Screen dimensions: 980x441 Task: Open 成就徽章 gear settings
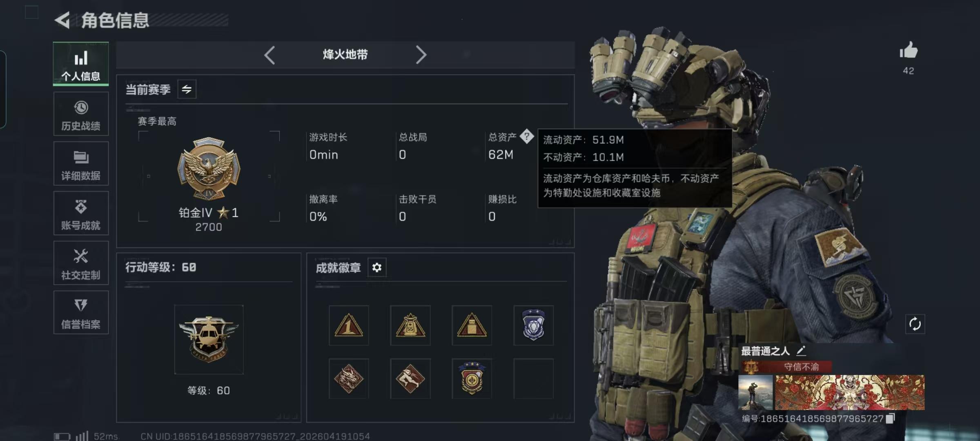(377, 267)
